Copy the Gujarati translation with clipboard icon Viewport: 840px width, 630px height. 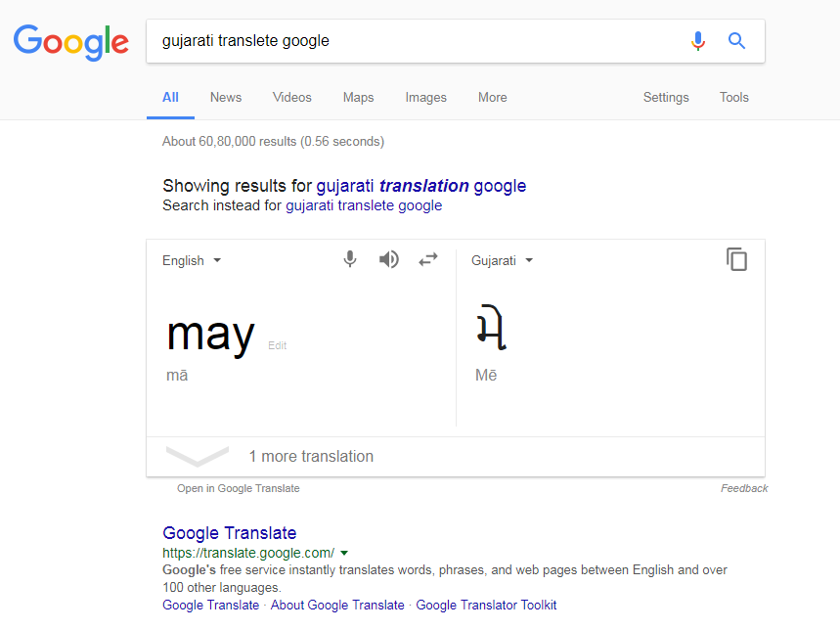click(736, 259)
